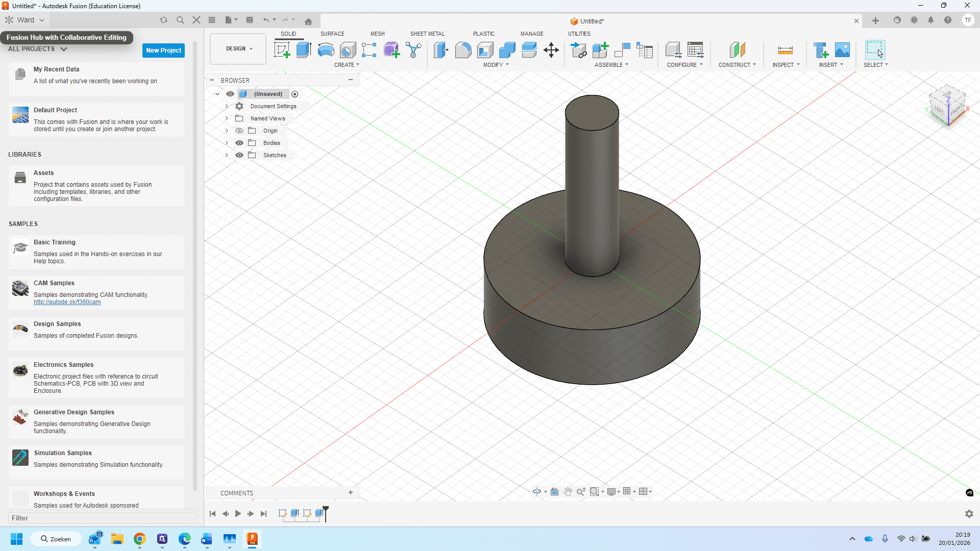Open the Measure tool under Inspect
Image resolution: width=980 pixels, height=551 pixels.
click(x=785, y=50)
